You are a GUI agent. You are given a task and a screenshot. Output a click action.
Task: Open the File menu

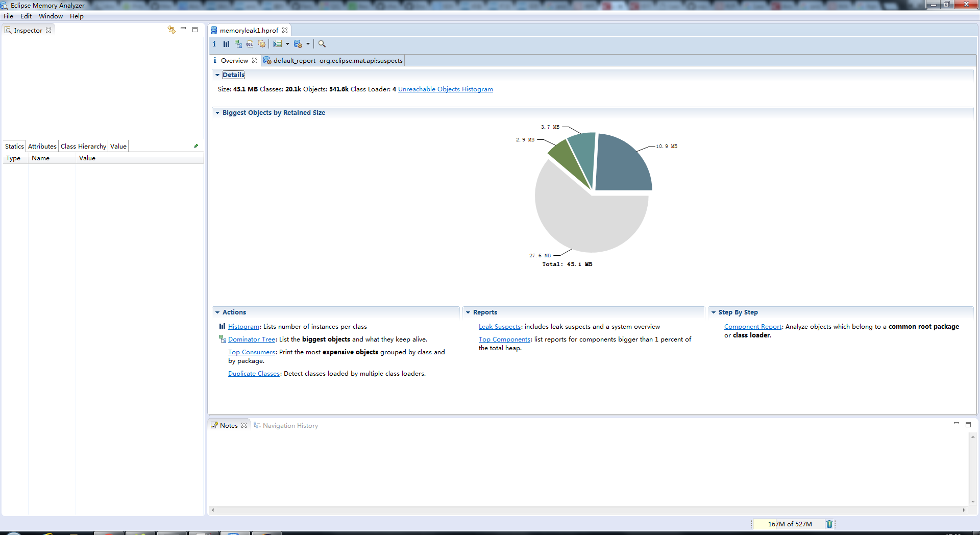click(x=8, y=16)
